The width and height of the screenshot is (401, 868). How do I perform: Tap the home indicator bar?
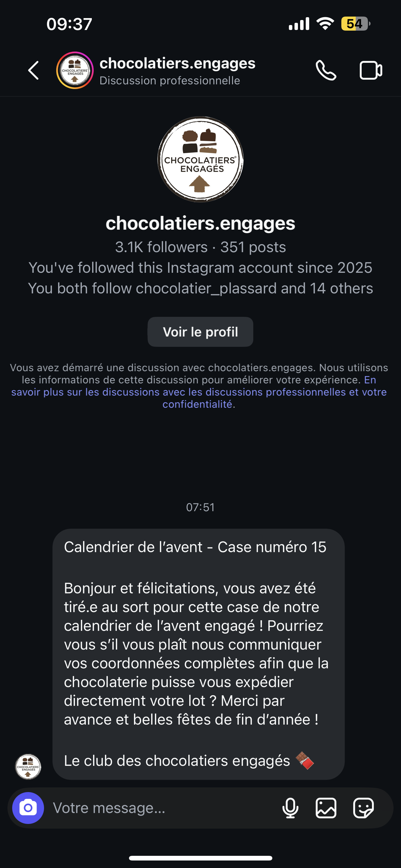[x=200, y=858]
